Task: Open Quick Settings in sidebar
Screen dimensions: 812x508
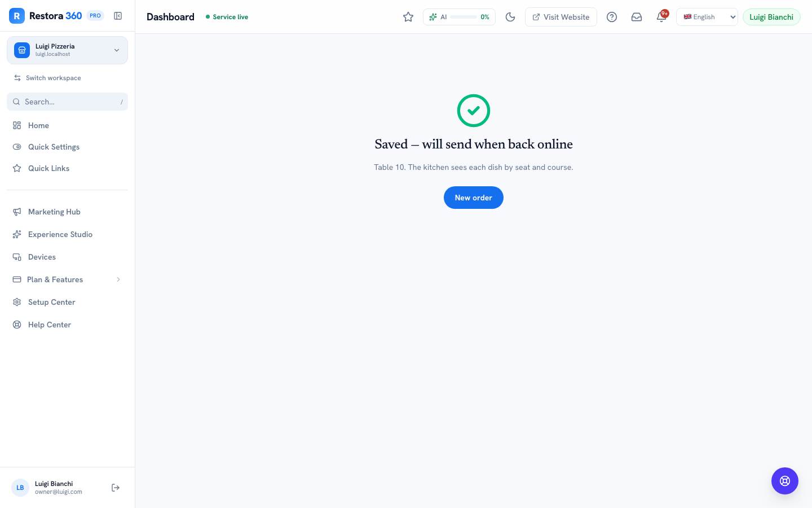Action: (x=67, y=147)
